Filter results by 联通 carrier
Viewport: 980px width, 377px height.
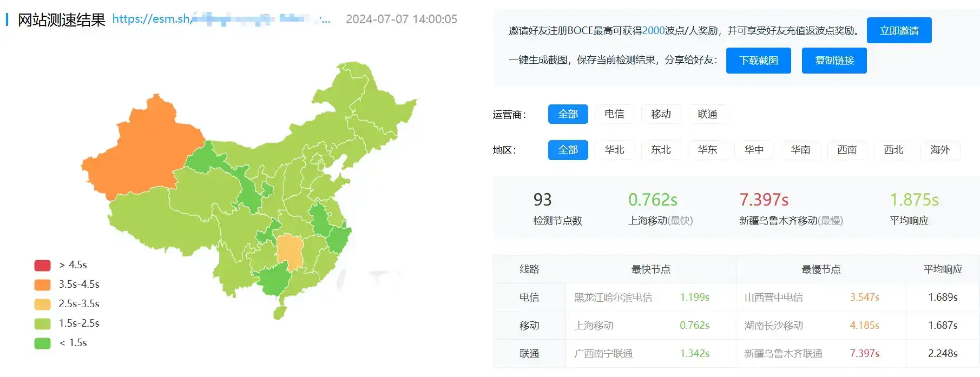pos(707,114)
